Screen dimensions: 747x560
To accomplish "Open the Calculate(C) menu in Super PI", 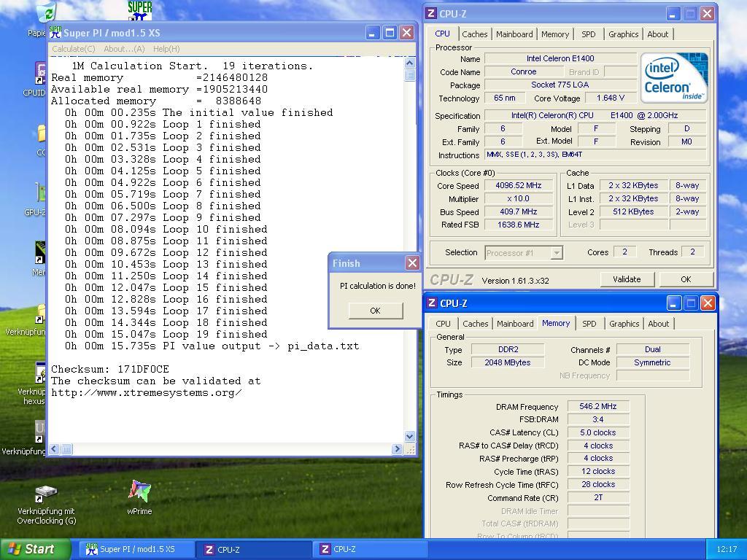I will [x=74, y=49].
